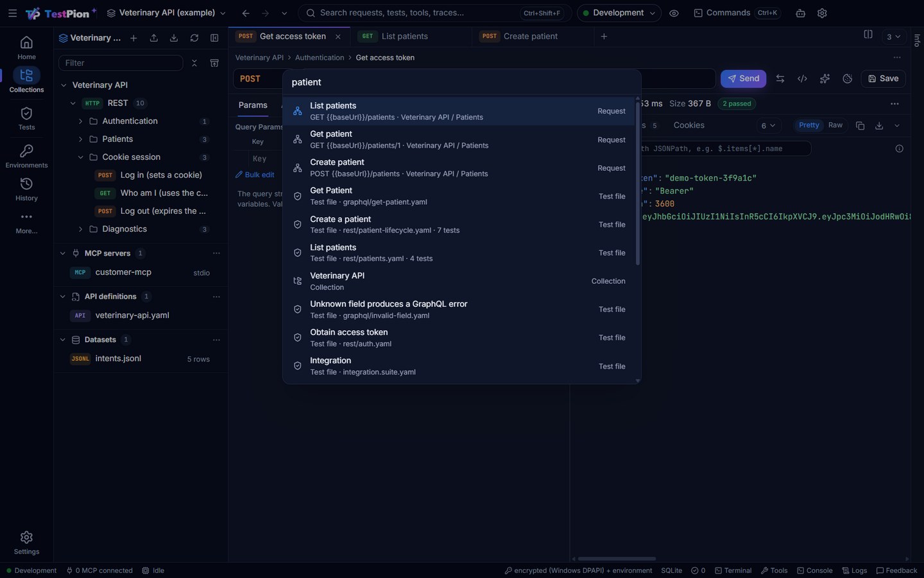The height and width of the screenshot is (578, 924).
Task: Open the code snippet icon next to Send
Action: 802,78
